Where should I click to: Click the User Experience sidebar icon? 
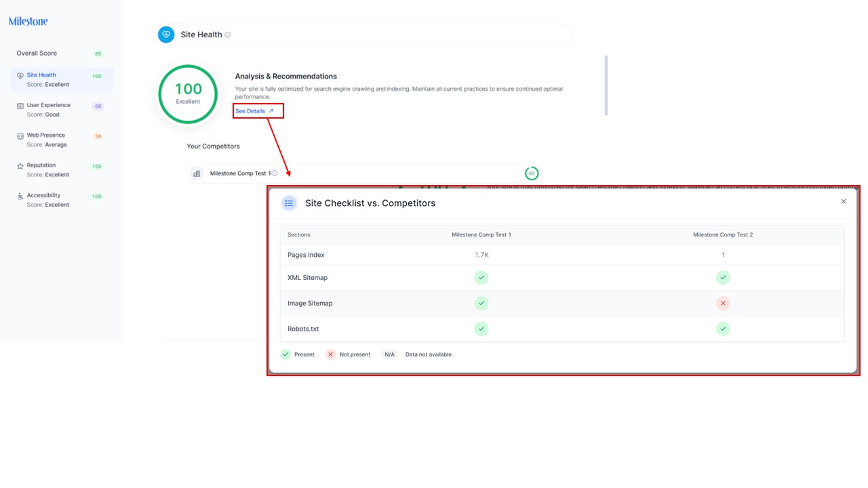[20, 106]
